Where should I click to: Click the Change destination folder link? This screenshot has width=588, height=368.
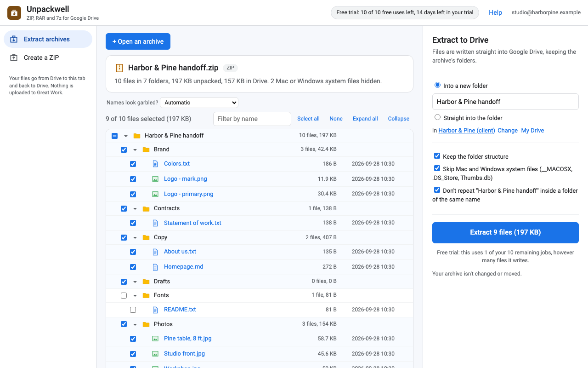click(508, 131)
